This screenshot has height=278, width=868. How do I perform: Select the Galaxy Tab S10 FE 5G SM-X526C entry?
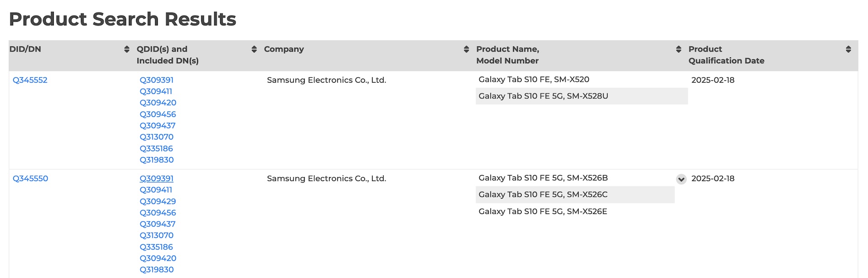[x=543, y=195]
